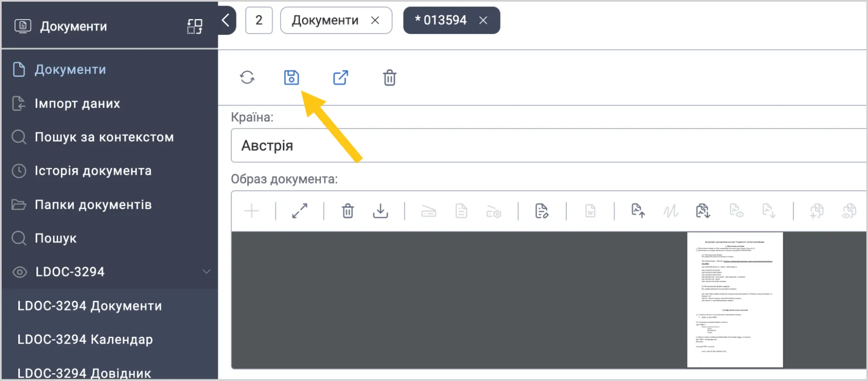Click the edit document file icon
Screen dimensions: 868x381
tap(541, 211)
